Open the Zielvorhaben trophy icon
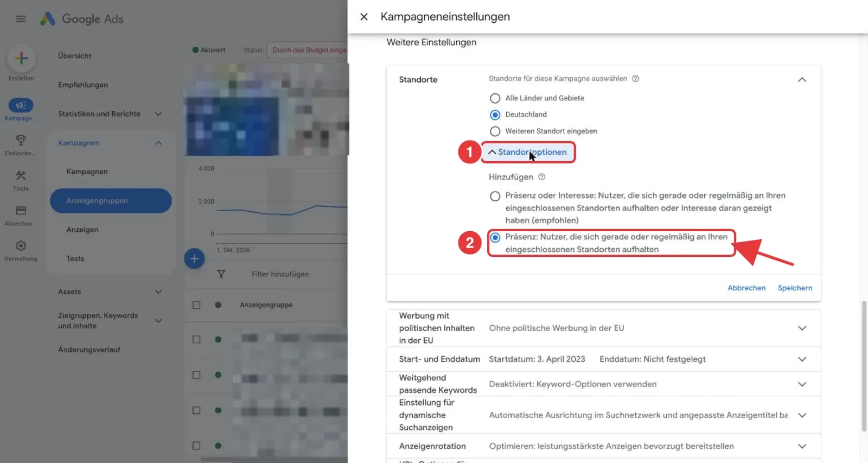 coord(21,140)
